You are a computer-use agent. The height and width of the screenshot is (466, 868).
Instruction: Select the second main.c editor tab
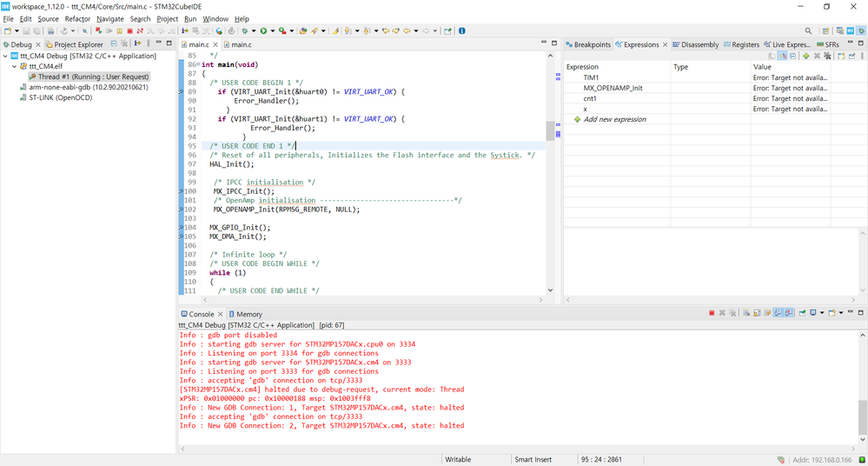(x=237, y=44)
